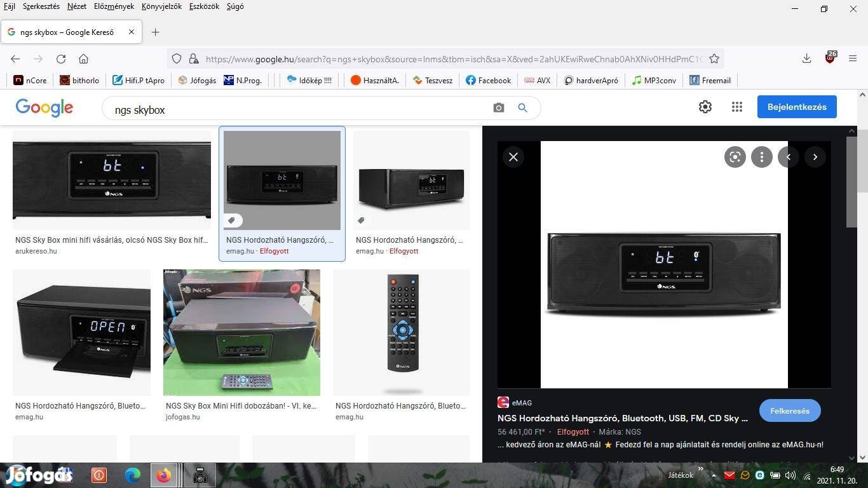Screen dimensions: 868x488
Task: Open the Könyvjelzők menu
Action: (161, 6)
